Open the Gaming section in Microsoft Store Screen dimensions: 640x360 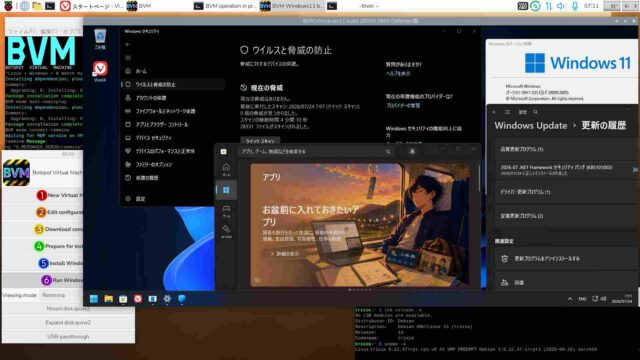226,211
